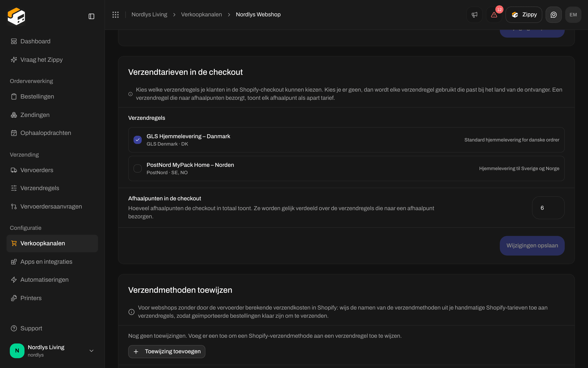Click 'Hjemmelevering til Sverige og Norge' text

pyautogui.click(x=519, y=168)
